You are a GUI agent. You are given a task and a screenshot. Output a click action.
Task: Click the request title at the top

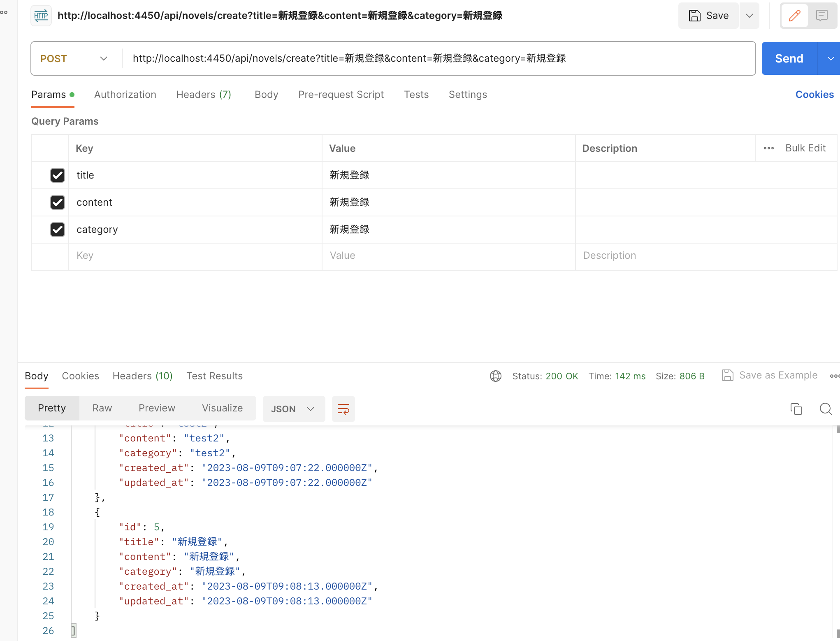pyautogui.click(x=280, y=16)
